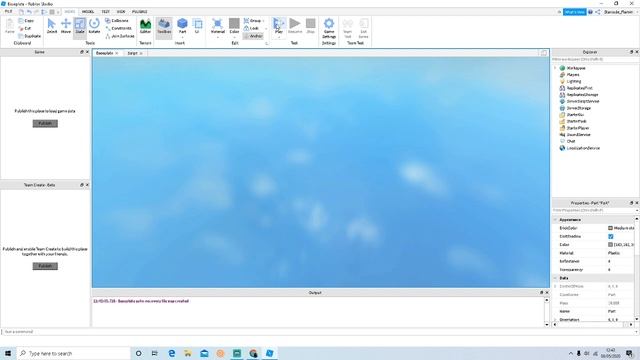640x360 pixels.
Task: Click Duplicate in the Clipboard group
Action: 29,36
